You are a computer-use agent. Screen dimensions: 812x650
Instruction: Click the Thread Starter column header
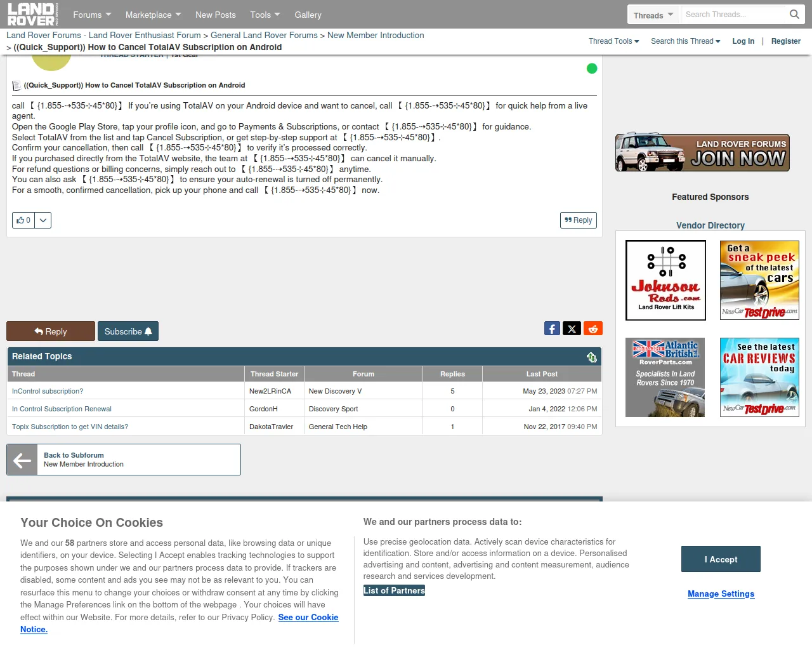[x=274, y=374]
